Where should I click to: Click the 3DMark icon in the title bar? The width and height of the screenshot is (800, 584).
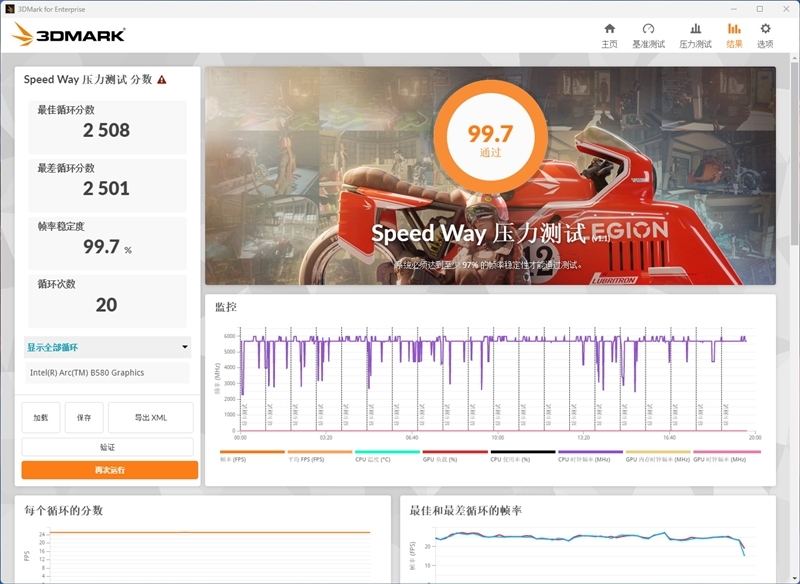(x=10, y=8)
